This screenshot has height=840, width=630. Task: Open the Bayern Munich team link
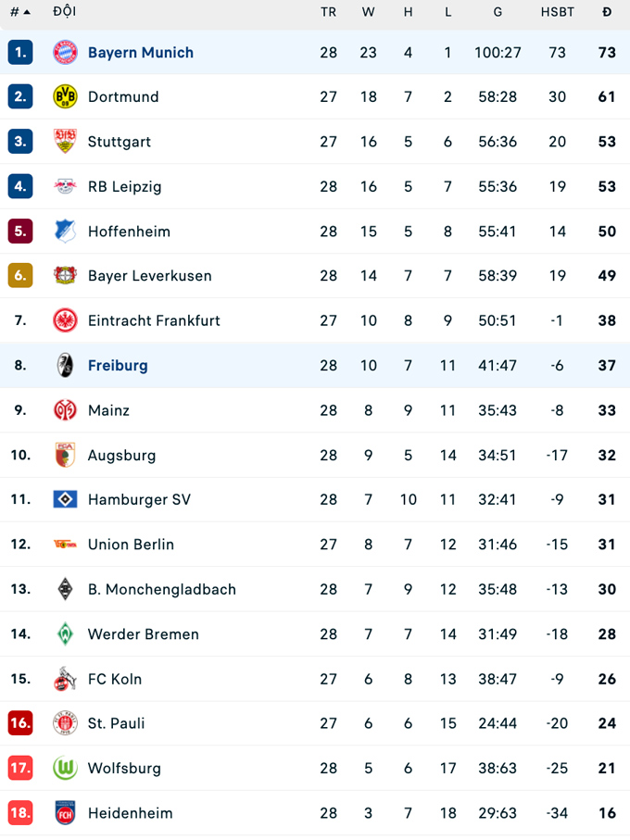141,53
